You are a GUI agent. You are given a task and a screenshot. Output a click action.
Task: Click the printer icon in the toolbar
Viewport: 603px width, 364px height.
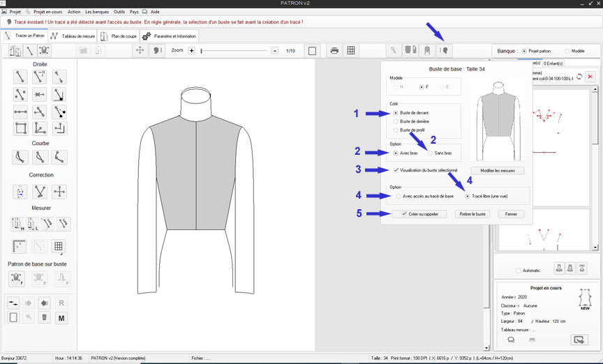pos(334,51)
